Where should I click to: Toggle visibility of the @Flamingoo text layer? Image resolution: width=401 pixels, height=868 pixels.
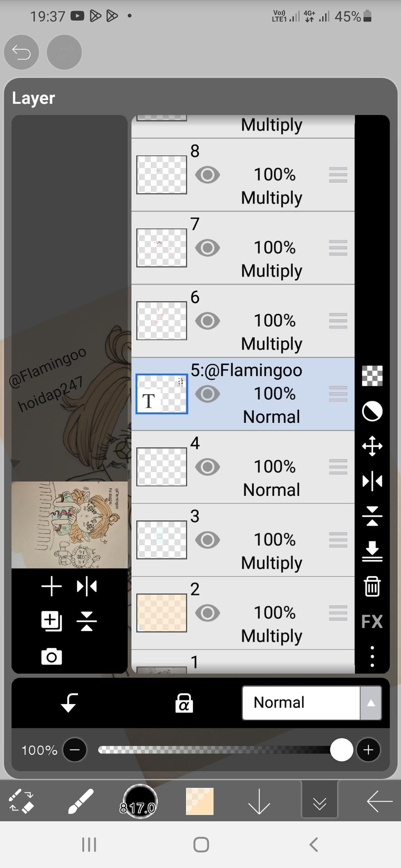208,394
